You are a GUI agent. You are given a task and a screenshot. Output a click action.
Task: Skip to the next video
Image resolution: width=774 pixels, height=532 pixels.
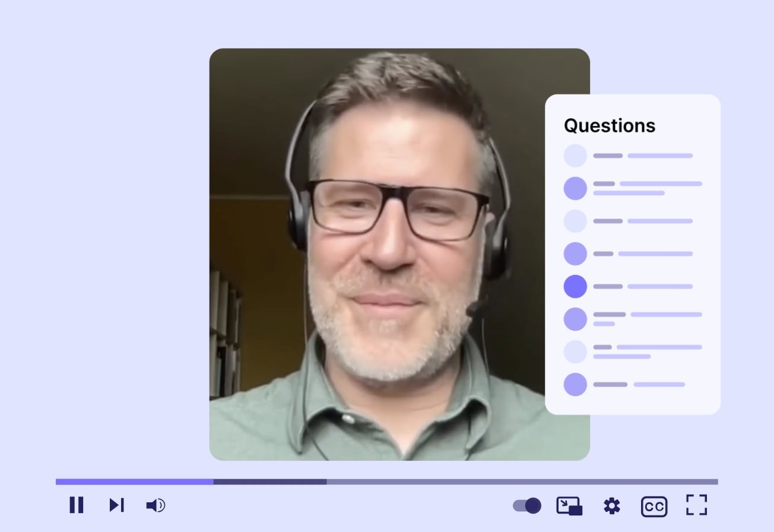click(116, 505)
